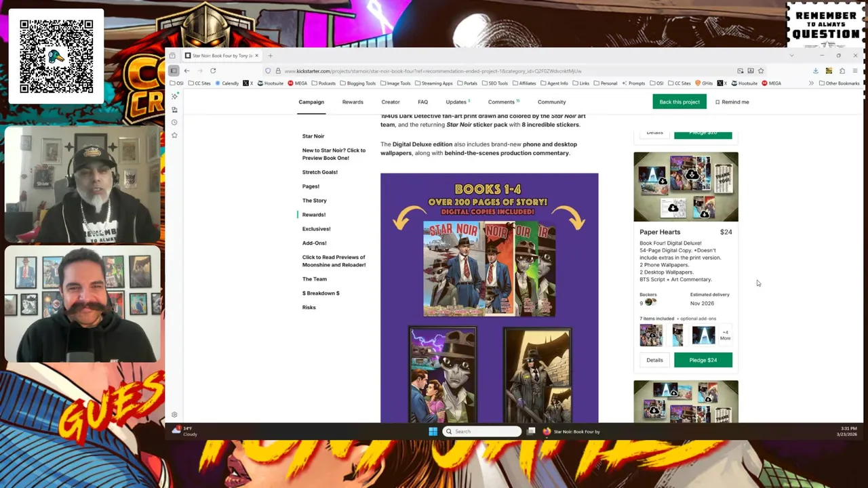
Task: Switch to the Updates tab
Action: [457, 102]
